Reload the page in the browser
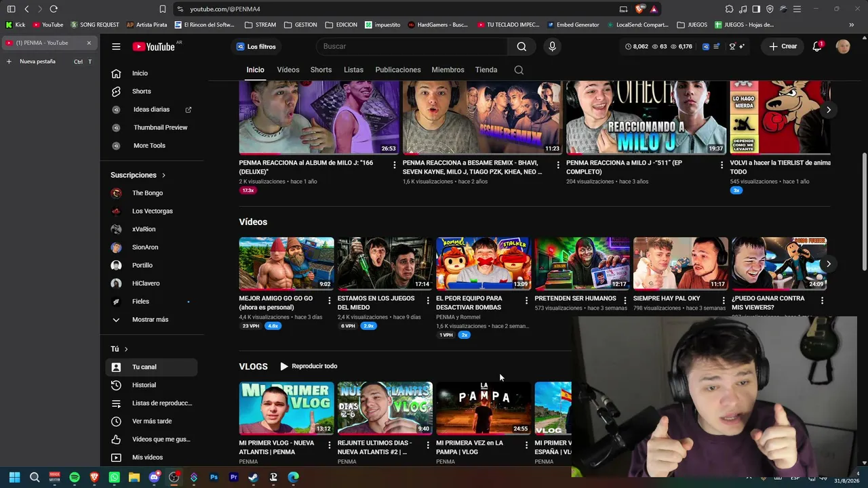Image resolution: width=868 pixels, height=488 pixels. (54, 9)
